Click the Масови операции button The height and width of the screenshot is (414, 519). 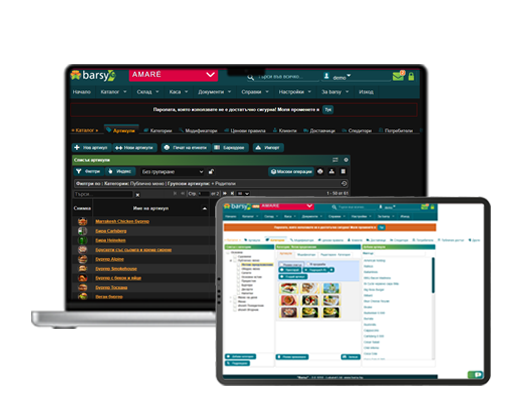291,172
